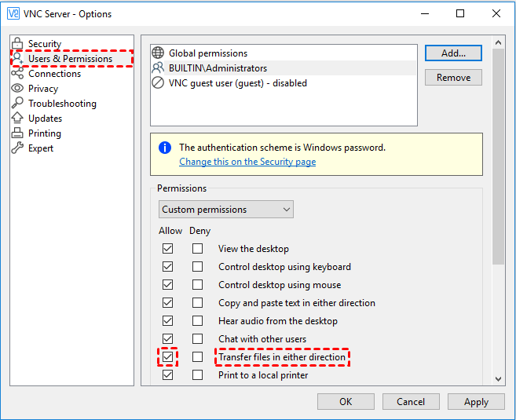Click the Troubleshooting magnifier icon
Image resolution: width=516 pixels, height=420 pixels.
click(17, 103)
